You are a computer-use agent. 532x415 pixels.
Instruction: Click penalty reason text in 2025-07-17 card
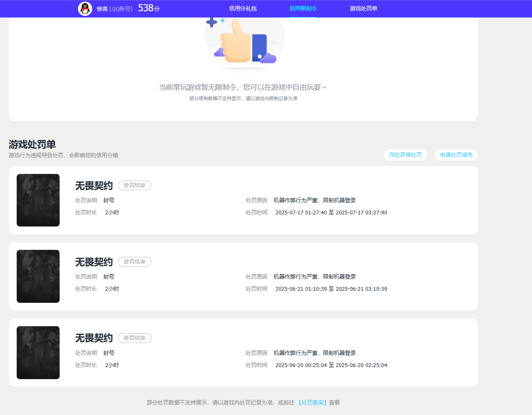click(315, 201)
